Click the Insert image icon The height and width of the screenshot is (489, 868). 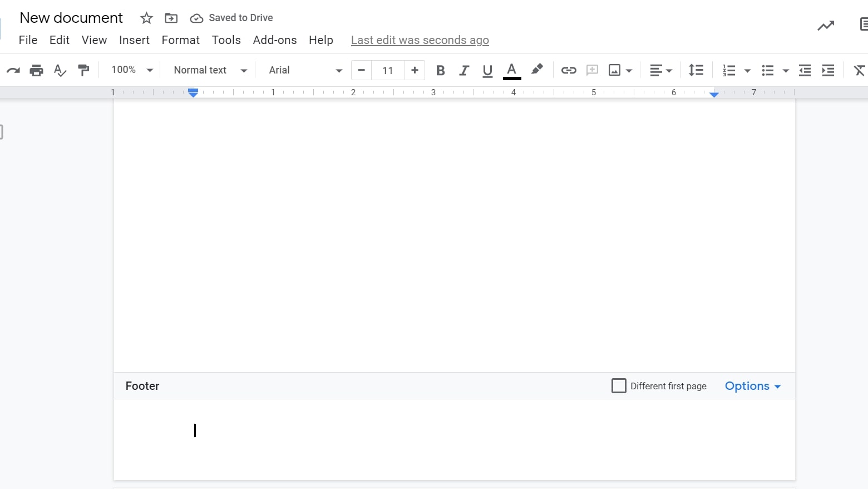click(614, 70)
